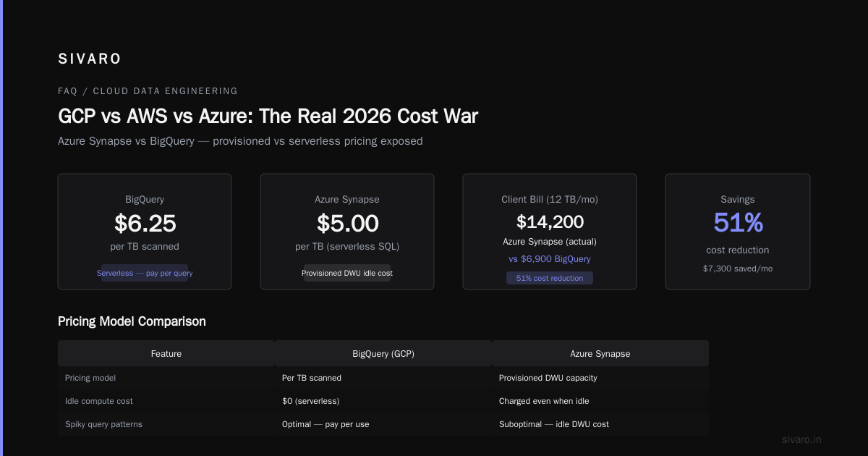Open the BigQuery $6.25 pricing card
868x456 pixels.
(145, 232)
